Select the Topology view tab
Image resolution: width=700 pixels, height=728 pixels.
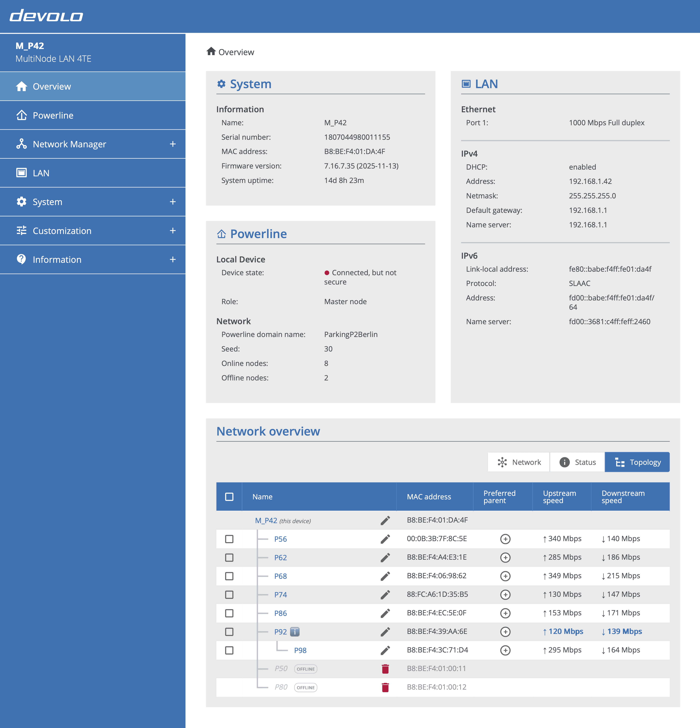637,462
